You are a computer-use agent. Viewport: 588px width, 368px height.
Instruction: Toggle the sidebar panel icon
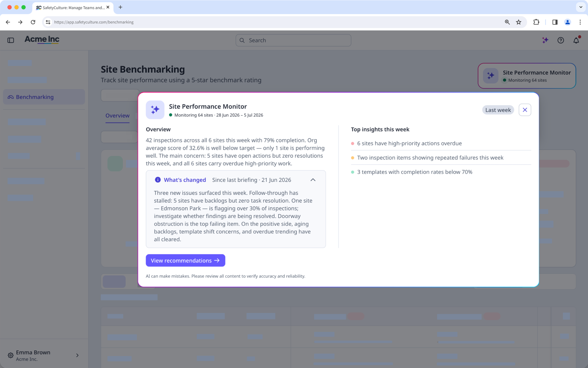pos(11,40)
